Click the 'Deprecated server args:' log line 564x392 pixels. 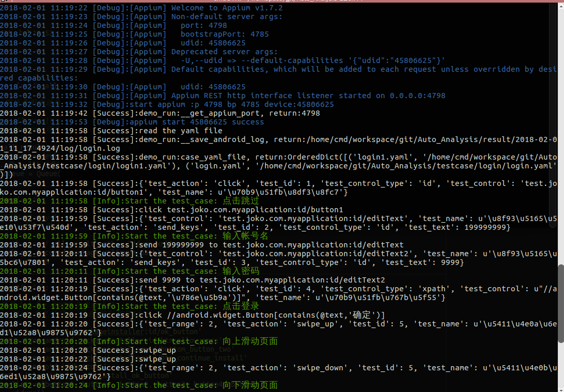click(x=224, y=52)
